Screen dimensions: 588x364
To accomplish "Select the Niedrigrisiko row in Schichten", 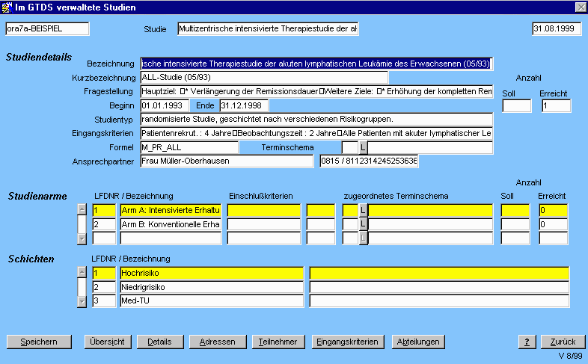I will click(212, 287).
